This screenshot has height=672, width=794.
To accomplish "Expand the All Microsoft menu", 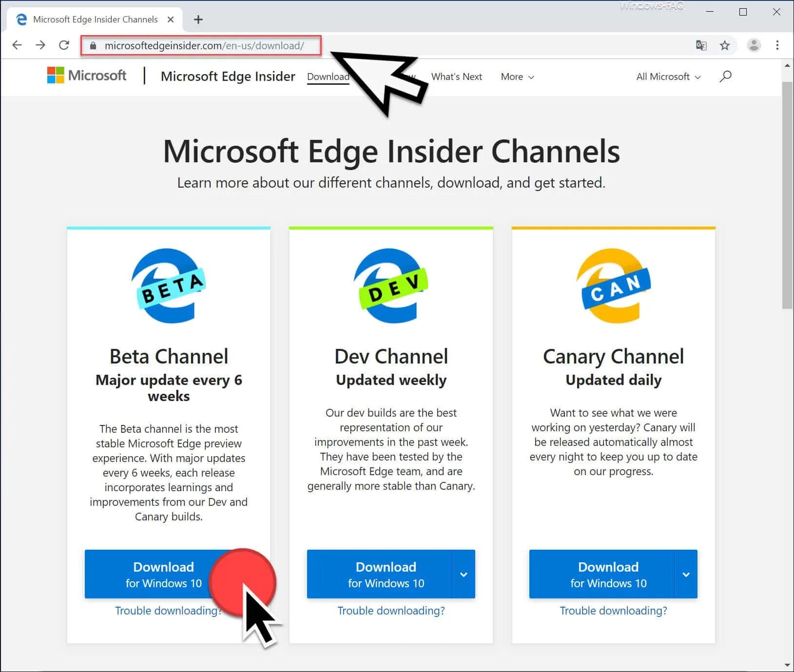I will pos(668,77).
